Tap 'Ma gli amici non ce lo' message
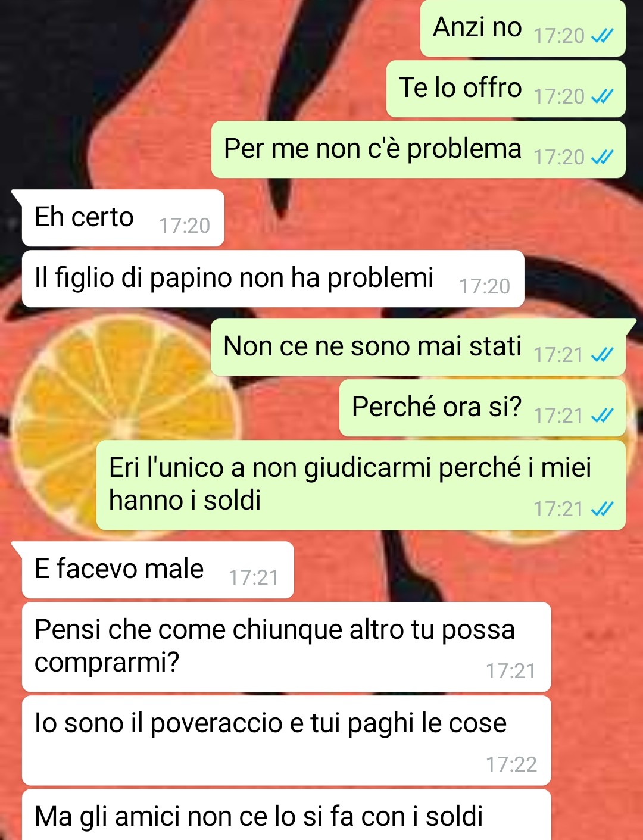The image size is (643, 840). (x=286, y=815)
